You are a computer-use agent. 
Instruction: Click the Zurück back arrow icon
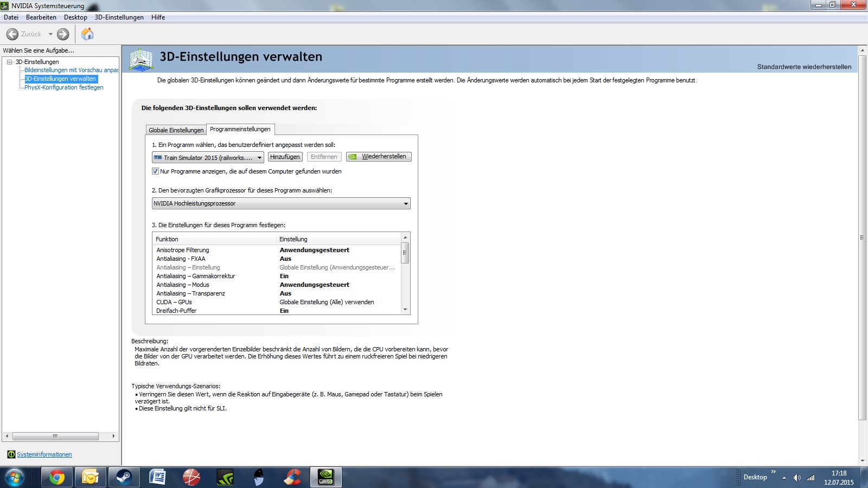tap(12, 34)
